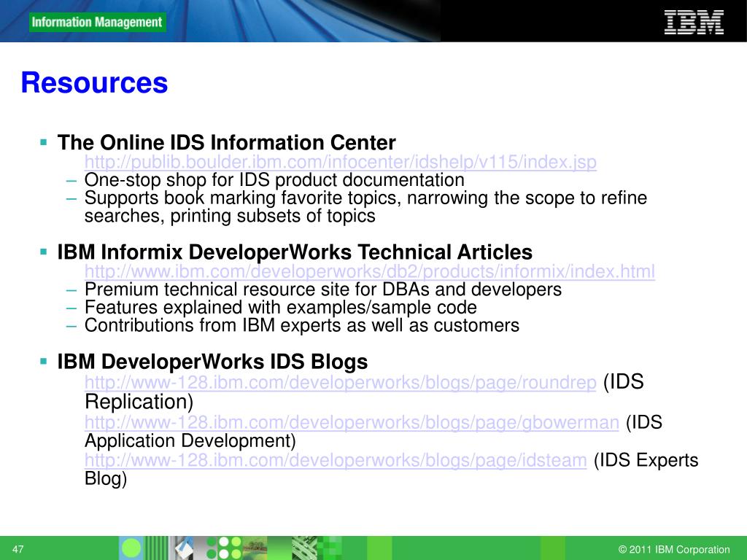Click 'Premium technical resource site' line

[323, 289]
